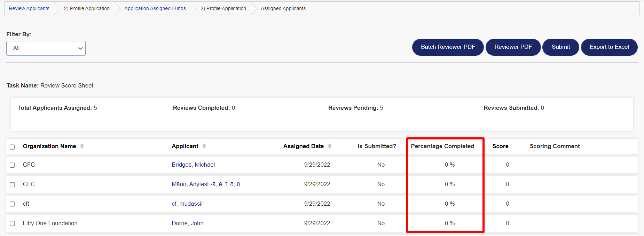
Task: View applicant cf, mudassir
Action: (187, 204)
